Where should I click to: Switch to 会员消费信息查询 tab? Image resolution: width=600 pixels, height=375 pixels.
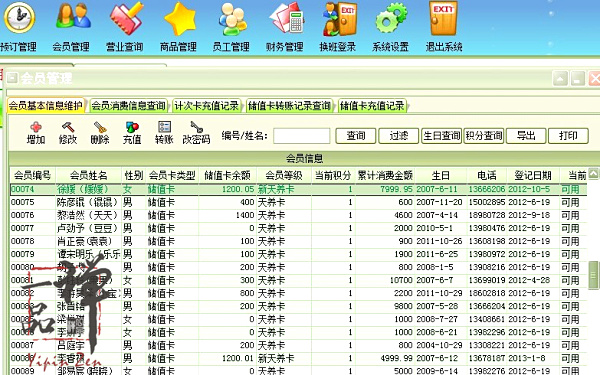pos(129,106)
